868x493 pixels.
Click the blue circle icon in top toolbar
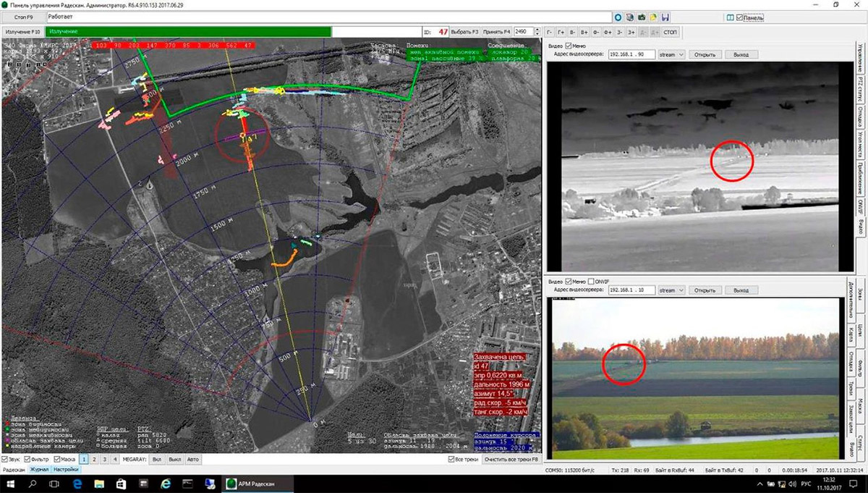click(618, 17)
